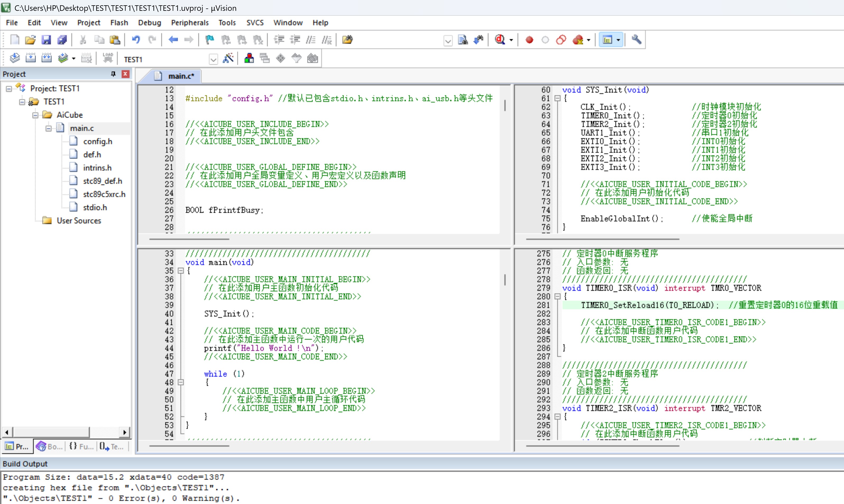This screenshot has height=504, width=844.
Task: Close the Project panel
Action: coord(125,74)
